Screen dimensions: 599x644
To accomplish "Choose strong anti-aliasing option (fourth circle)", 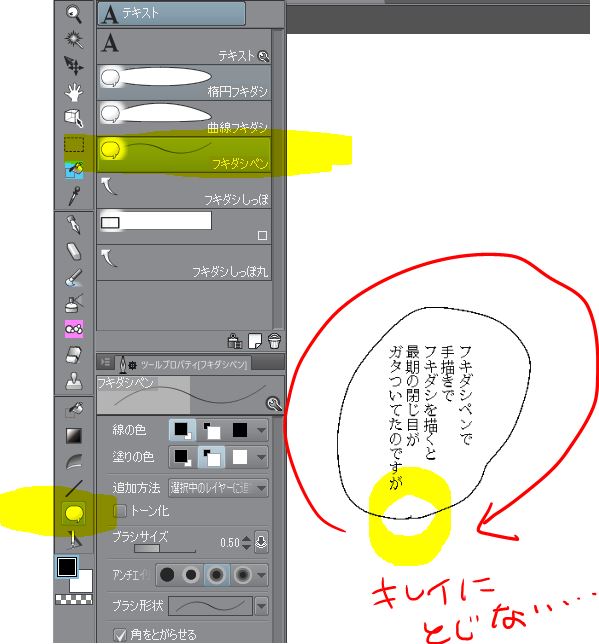I will 242,575.
